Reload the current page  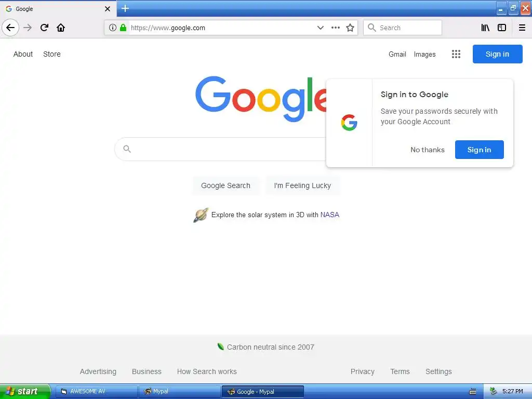pos(44,28)
